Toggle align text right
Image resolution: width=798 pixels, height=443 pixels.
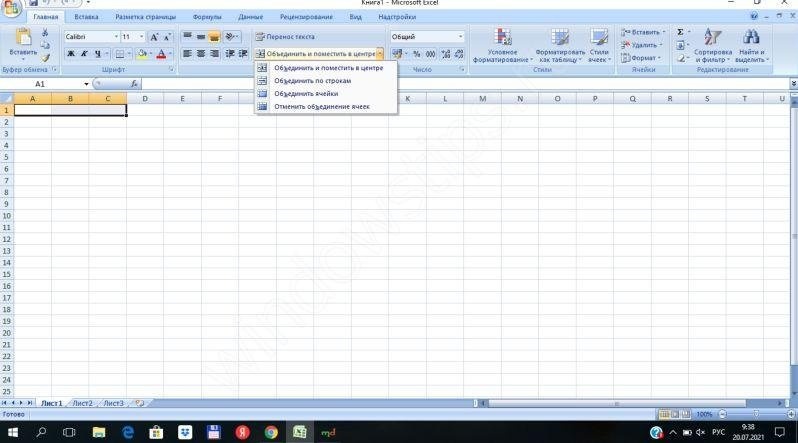click(214, 53)
